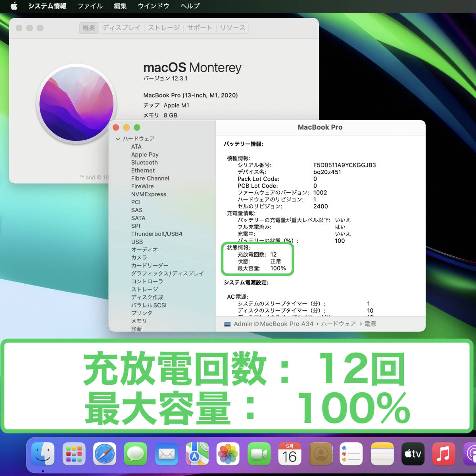Viewport: 476px width, 476px height.
Task: Switch to the サポート tab
Action: tap(200, 28)
